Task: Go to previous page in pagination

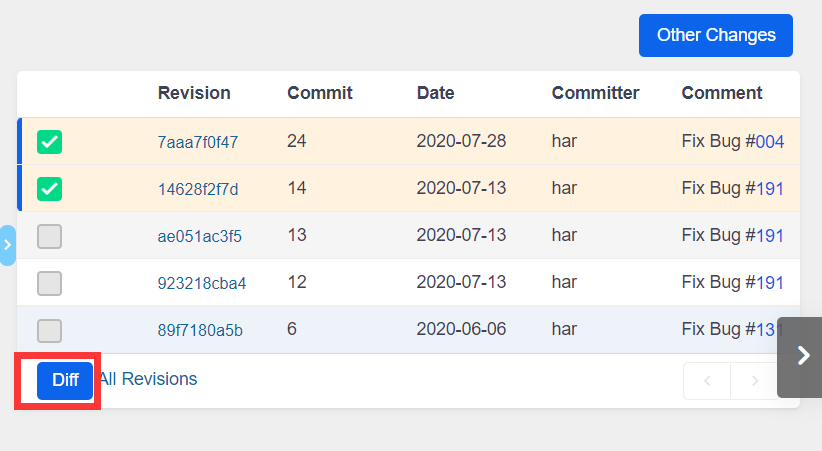Action: point(707,381)
